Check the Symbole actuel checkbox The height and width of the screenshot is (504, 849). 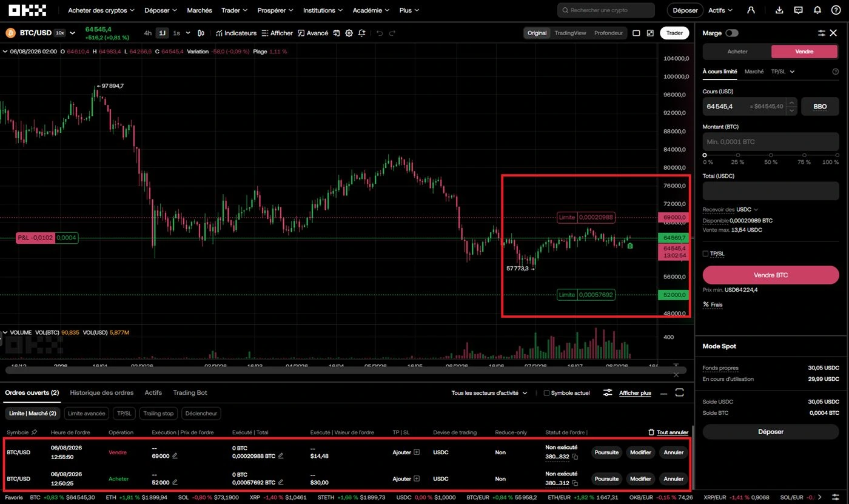547,393
